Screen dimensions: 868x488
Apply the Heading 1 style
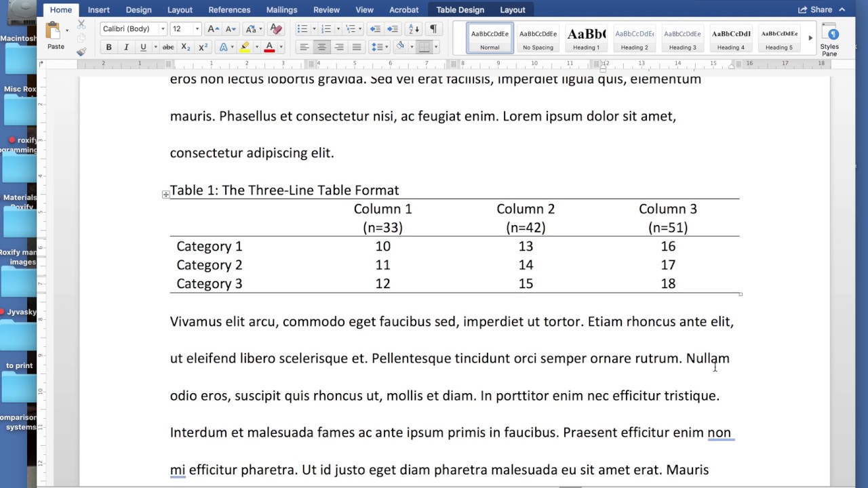[586, 38]
